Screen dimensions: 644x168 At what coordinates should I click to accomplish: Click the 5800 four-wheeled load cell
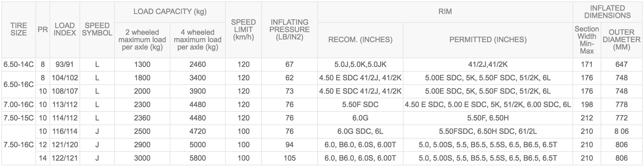[x=197, y=158]
